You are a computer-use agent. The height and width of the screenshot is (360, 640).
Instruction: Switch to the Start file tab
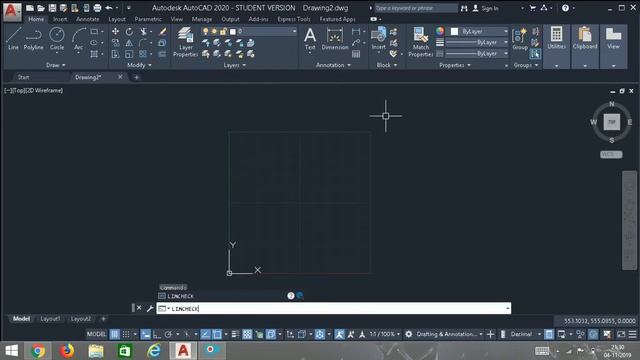coord(24,77)
